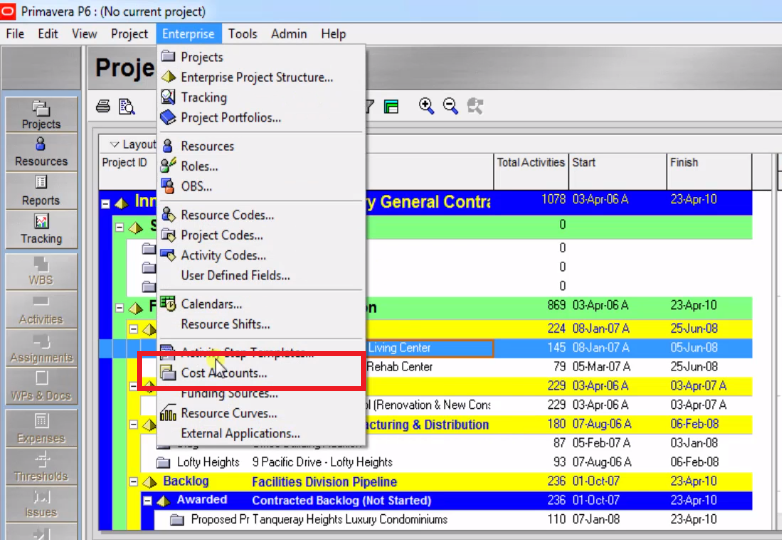Collapse the top-level blue EPS node
The width and height of the screenshot is (782, 540).
pos(106,203)
